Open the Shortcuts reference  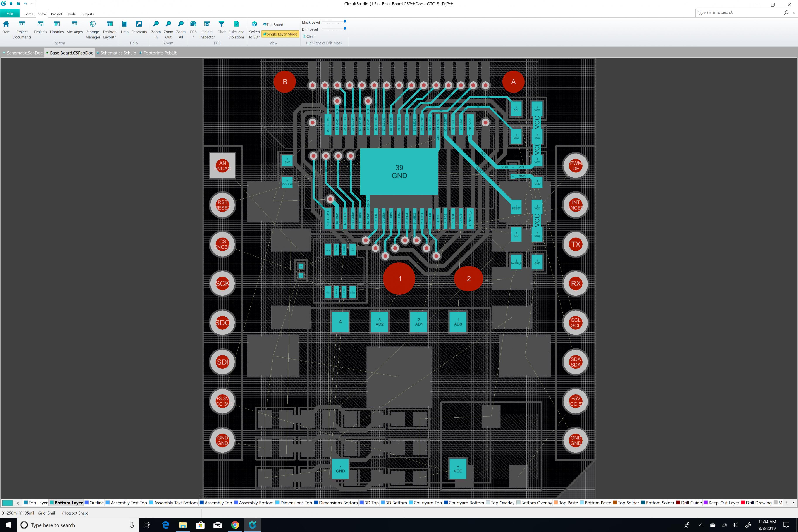click(139, 28)
